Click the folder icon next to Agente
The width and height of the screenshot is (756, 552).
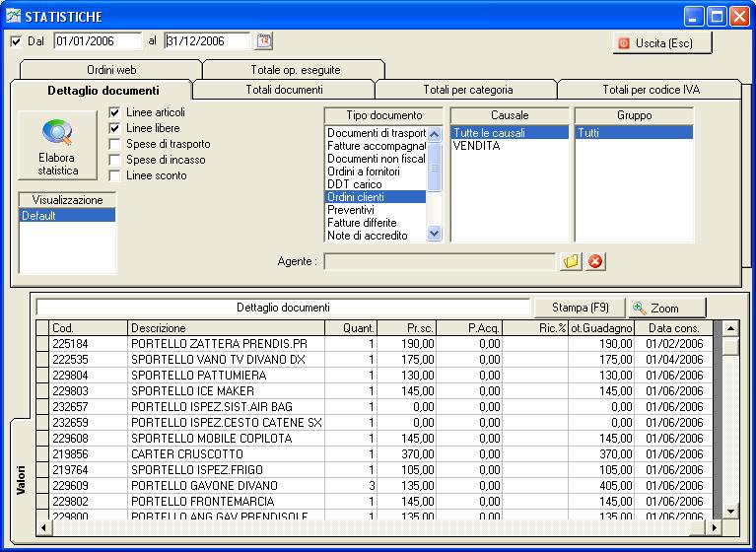point(571,261)
